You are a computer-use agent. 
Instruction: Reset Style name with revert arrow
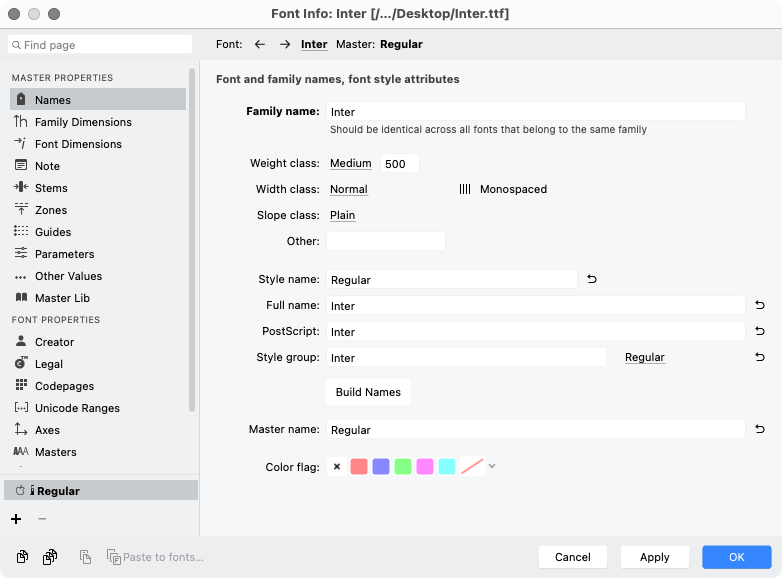click(592, 279)
